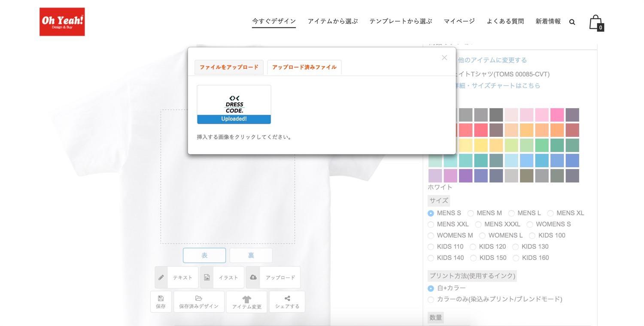
Task: Click the 保存 floppy disk icon
Action: (161, 302)
